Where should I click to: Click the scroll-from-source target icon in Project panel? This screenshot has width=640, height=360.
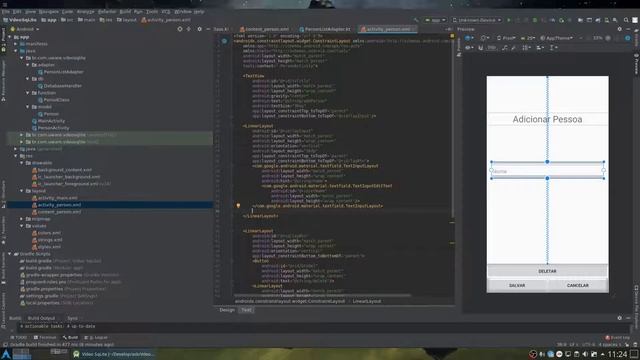[x=180, y=29]
